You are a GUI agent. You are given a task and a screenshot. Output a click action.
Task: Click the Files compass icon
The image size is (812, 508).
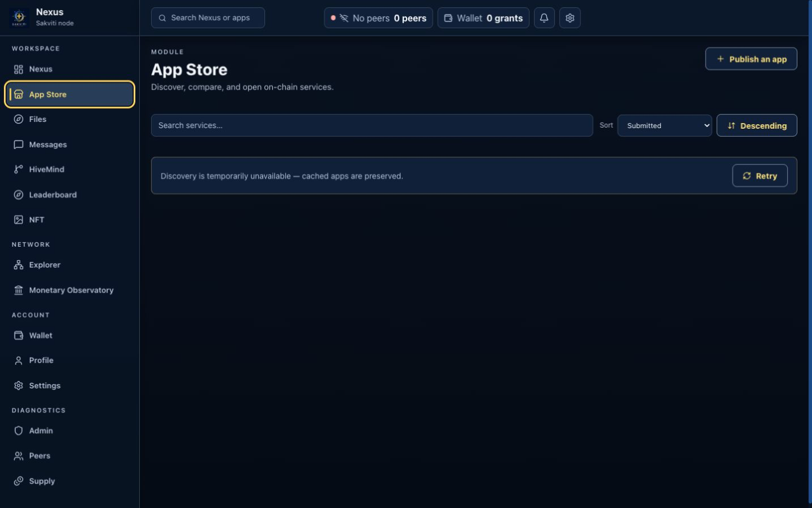19,119
